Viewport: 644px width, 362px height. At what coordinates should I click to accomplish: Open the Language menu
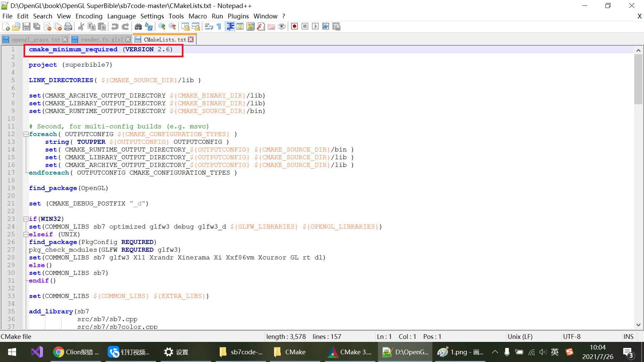click(x=121, y=16)
